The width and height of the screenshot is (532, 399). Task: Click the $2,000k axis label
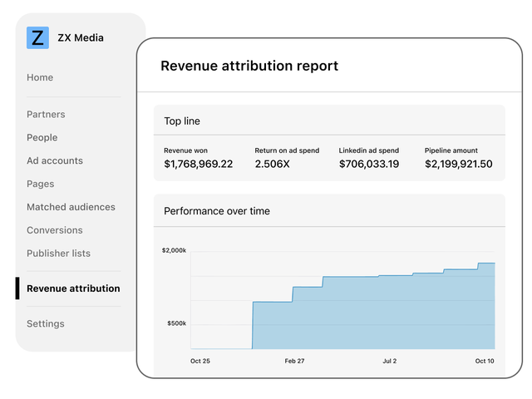coord(174,250)
